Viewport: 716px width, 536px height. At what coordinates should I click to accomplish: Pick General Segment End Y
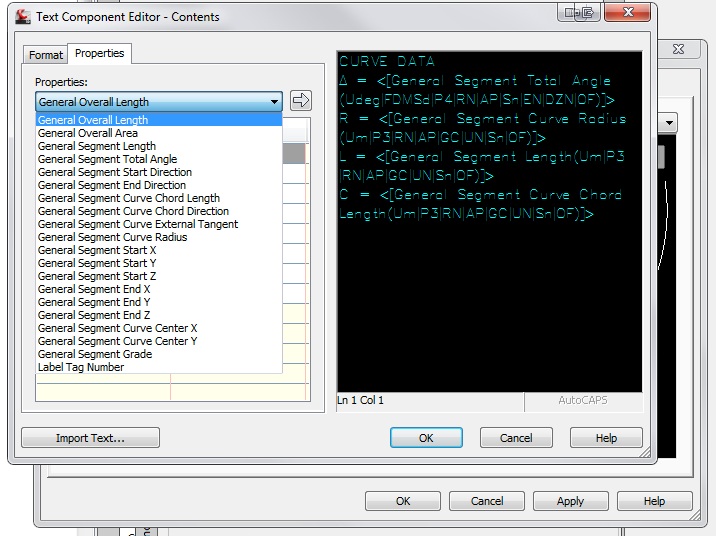[158, 302]
